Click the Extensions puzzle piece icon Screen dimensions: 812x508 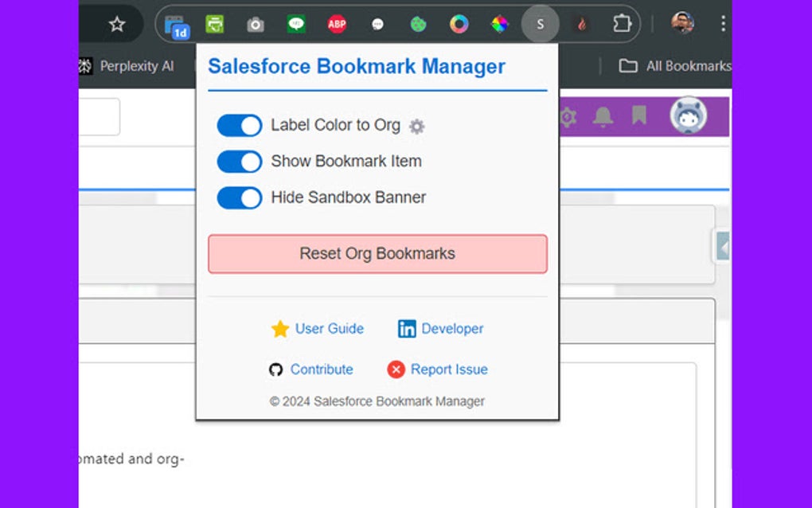624,24
